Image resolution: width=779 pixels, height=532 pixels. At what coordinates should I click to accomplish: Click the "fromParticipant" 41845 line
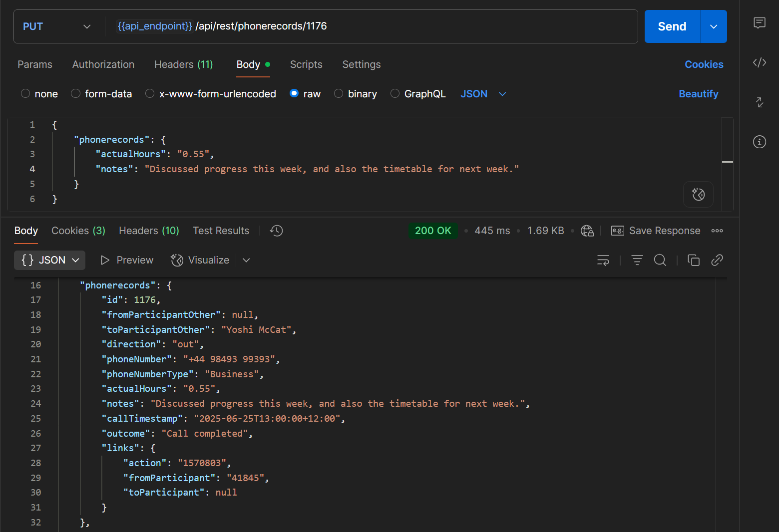tap(196, 478)
